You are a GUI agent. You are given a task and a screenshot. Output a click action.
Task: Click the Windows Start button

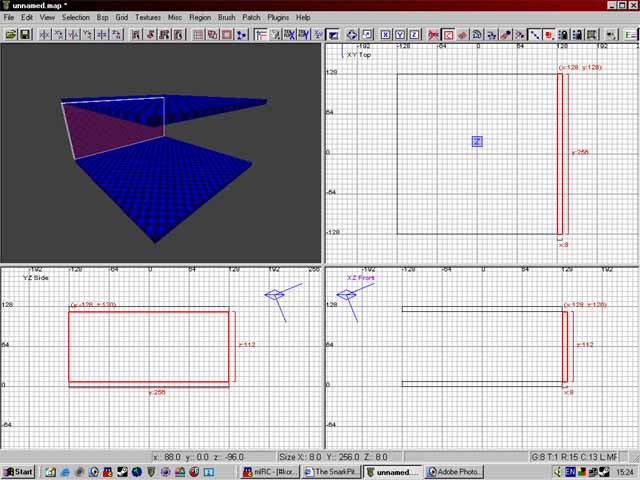[x=18, y=471]
